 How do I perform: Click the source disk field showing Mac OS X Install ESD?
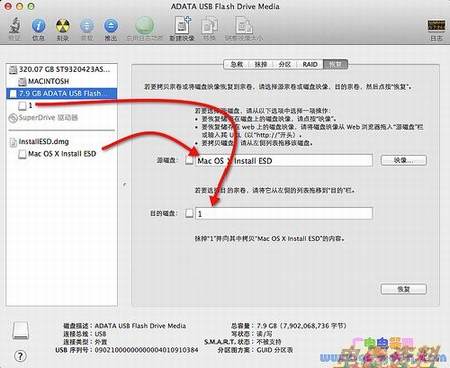click(284, 161)
